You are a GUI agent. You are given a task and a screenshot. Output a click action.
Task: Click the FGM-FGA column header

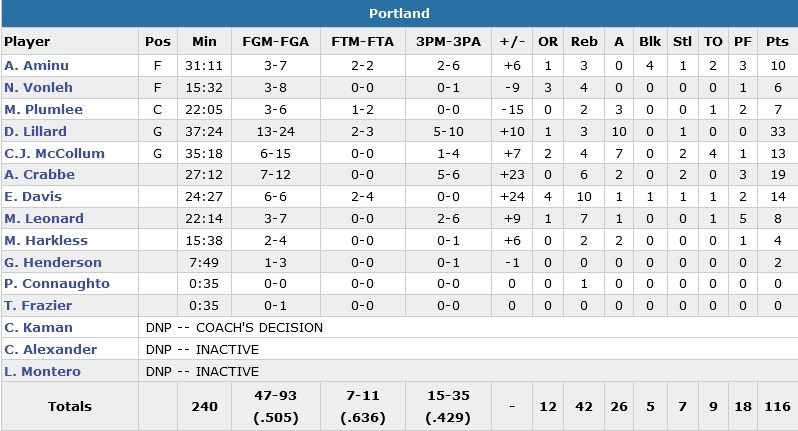pos(276,42)
